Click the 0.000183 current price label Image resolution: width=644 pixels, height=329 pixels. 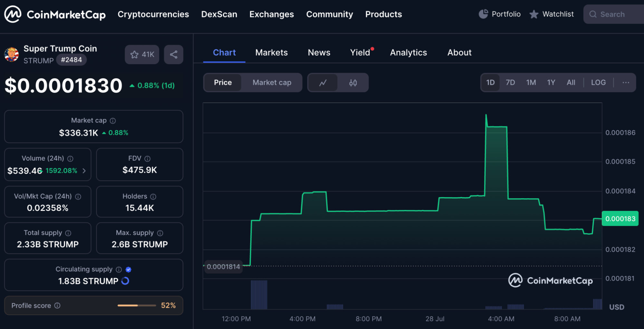point(620,219)
